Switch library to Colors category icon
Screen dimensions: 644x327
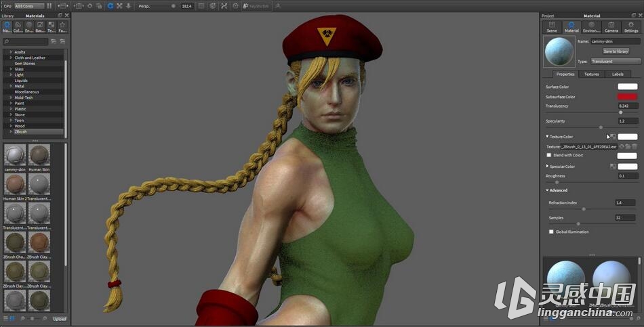pyautogui.click(x=18, y=27)
